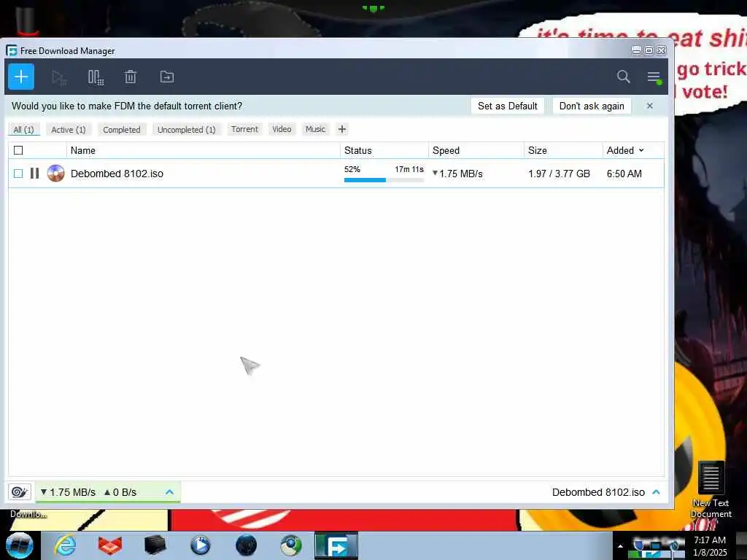The image size is (747, 560).
Task: Click the Free Download Manager taskbar button
Action: pyautogui.click(x=336, y=545)
